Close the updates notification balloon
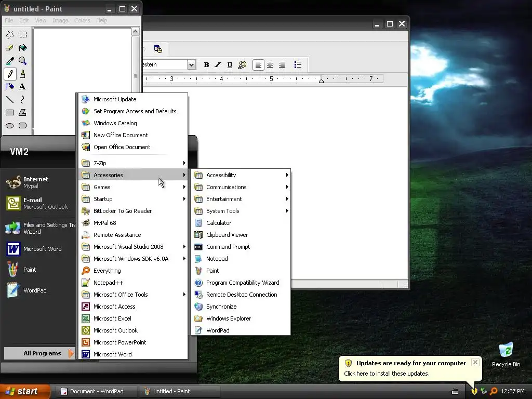 click(x=475, y=362)
